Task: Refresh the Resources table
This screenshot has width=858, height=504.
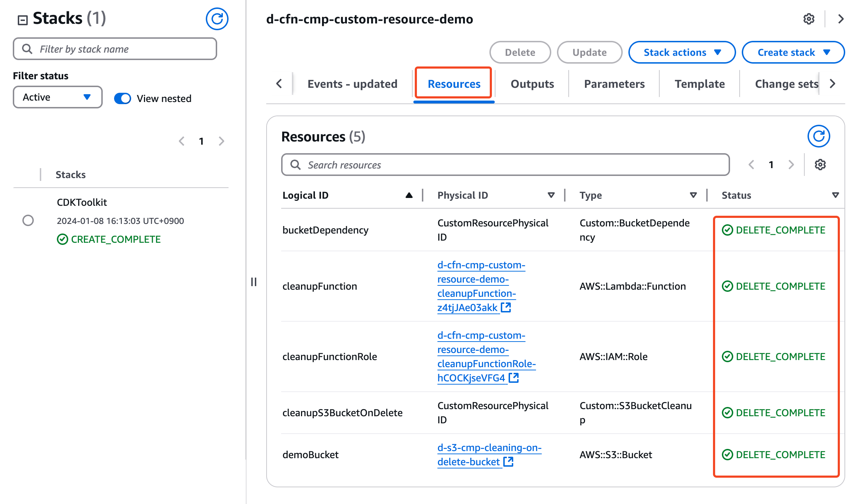Action: click(818, 136)
